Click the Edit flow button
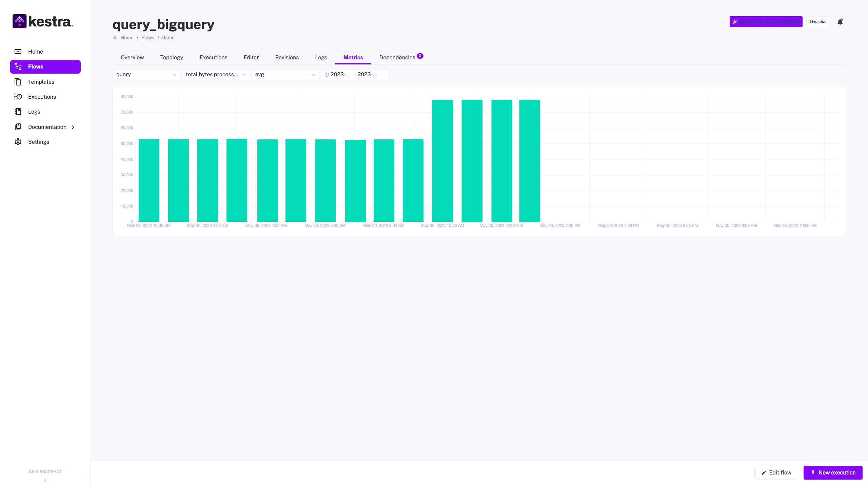Screen dimensions: 868x485 point(776,472)
